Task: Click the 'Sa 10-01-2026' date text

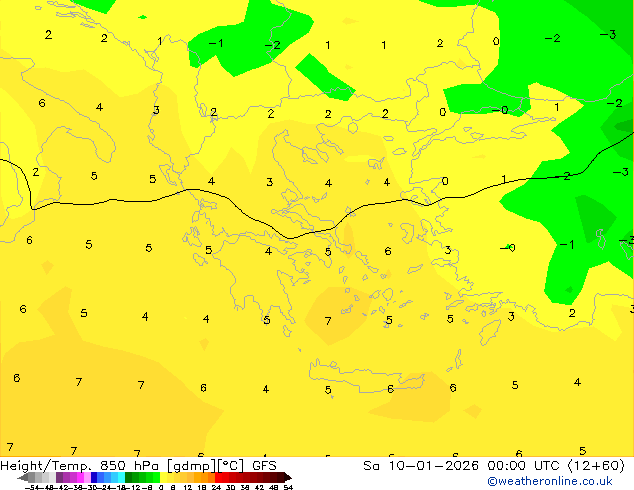Action: (x=421, y=466)
